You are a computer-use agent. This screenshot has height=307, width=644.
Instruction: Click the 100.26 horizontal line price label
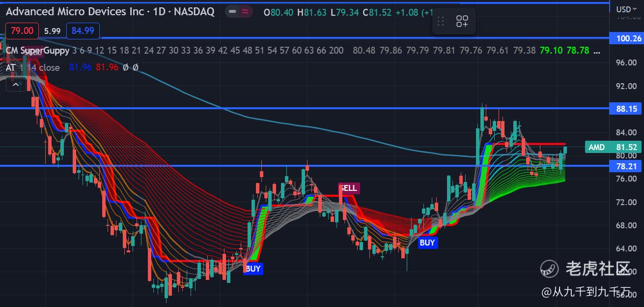click(626, 38)
